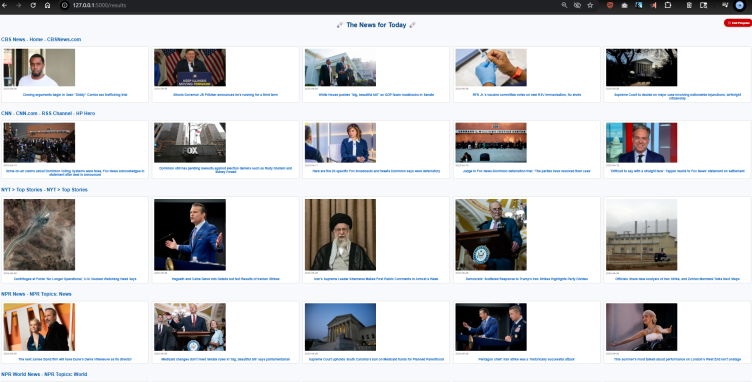Click the crossed-eye tracking icon in address bar

[577, 5]
